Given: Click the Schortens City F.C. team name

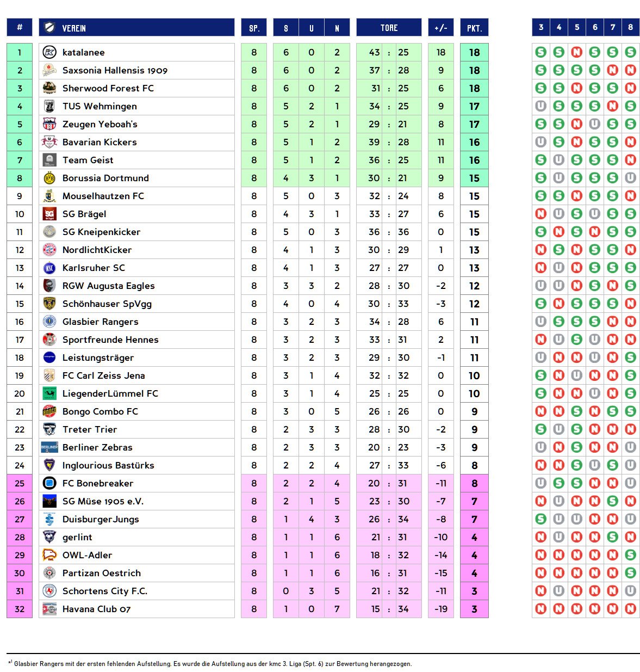Looking at the screenshot, I should click(105, 591).
